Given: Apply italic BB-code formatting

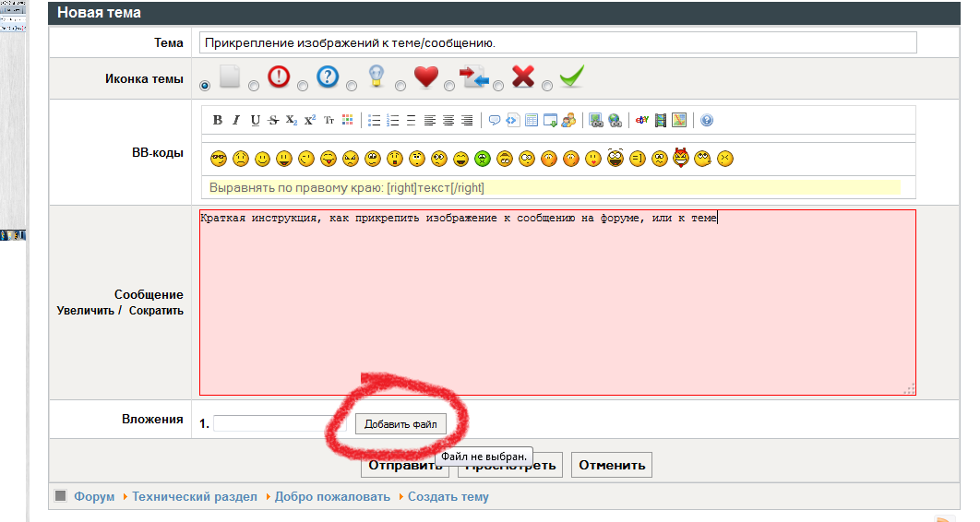Looking at the screenshot, I should point(236,120).
